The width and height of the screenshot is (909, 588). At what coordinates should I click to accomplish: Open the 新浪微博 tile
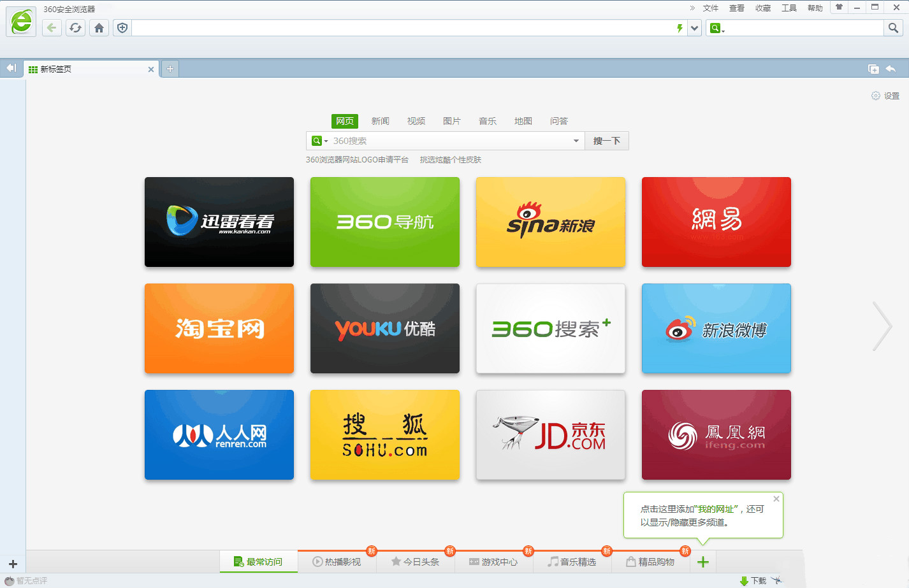[716, 328]
